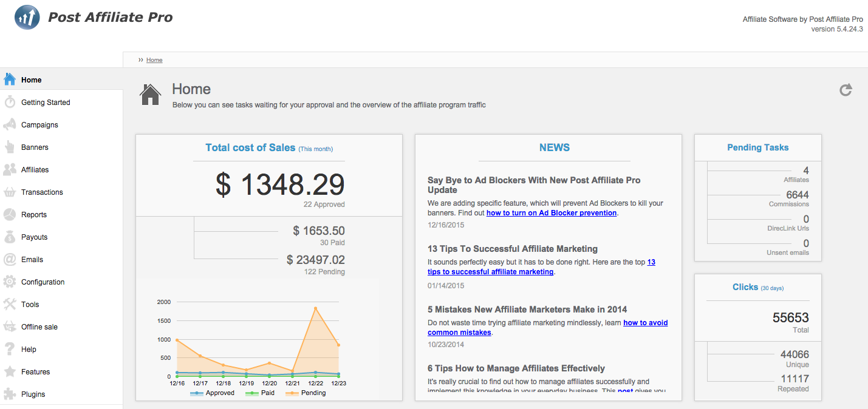
Task: Follow the 'how to avoid common mistakes' link
Action: click(645, 323)
